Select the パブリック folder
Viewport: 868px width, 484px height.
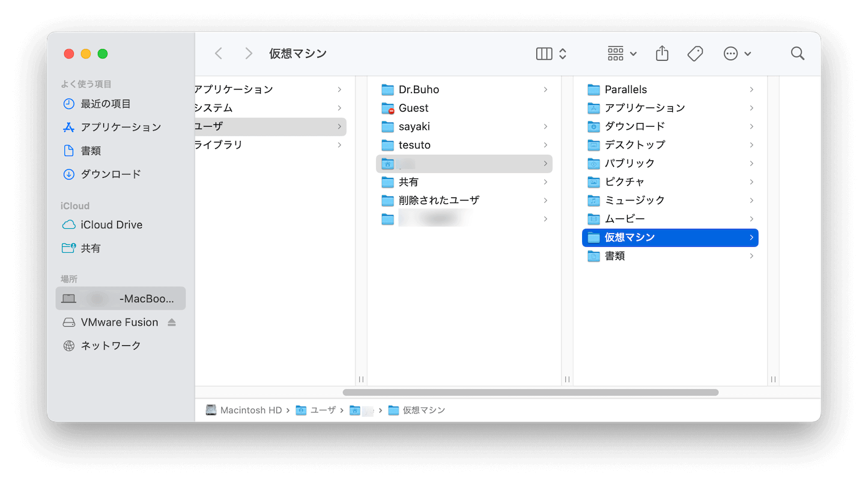coord(670,163)
